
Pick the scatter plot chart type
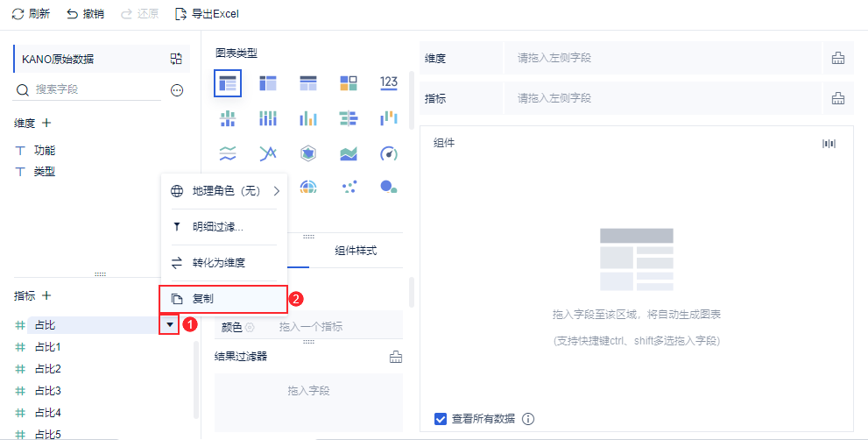[x=349, y=188]
